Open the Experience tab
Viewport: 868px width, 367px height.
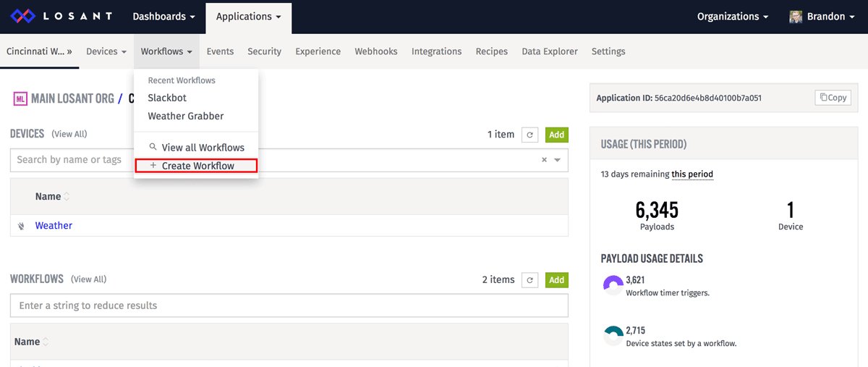click(x=318, y=51)
